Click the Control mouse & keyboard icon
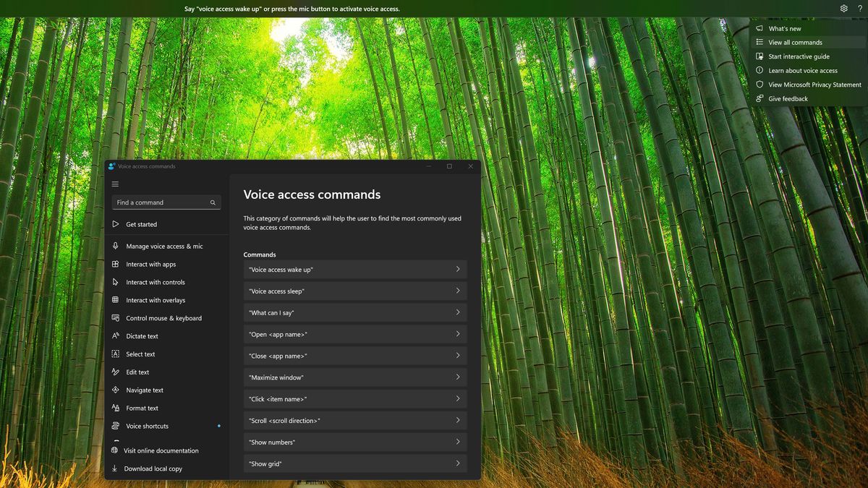868x488 pixels. 116,318
